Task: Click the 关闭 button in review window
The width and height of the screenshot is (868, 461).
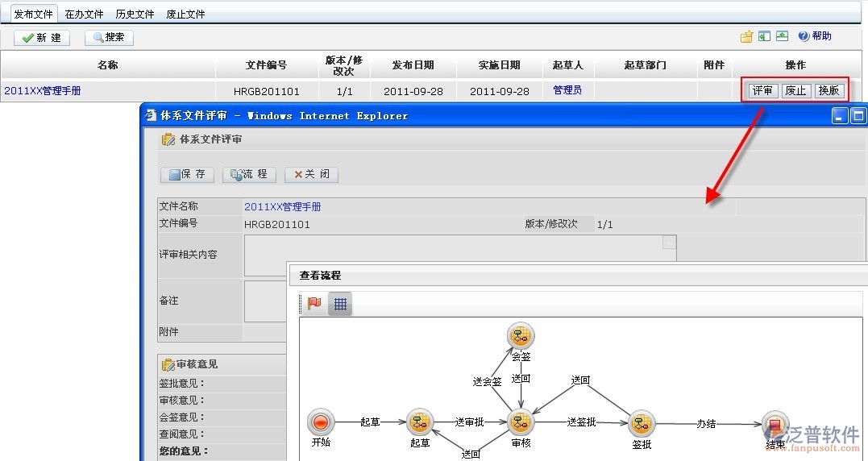Action: [311, 174]
